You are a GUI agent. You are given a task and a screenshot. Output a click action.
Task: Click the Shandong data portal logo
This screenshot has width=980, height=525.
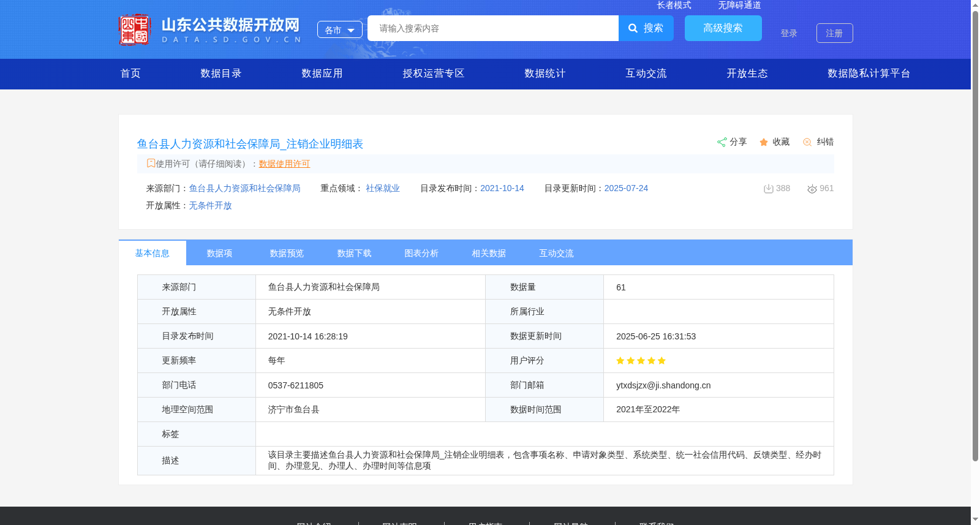point(209,29)
